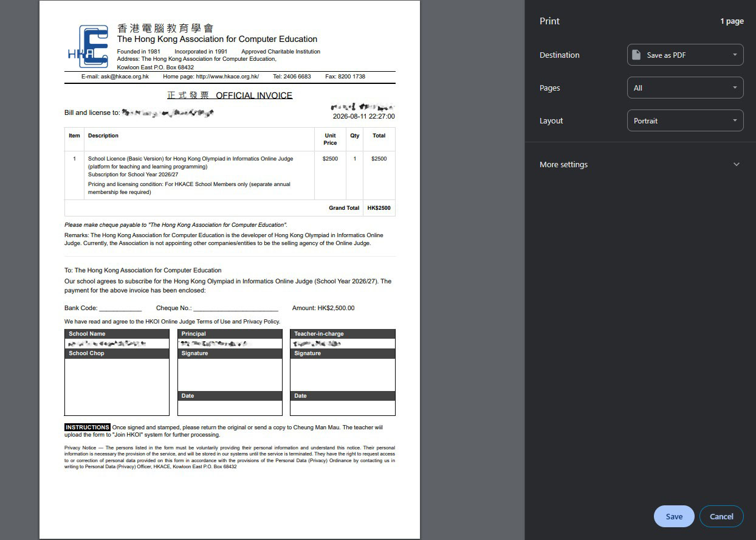Click the 'Print' panel title
The height and width of the screenshot is (540, 756).
(x=549, y=21)
